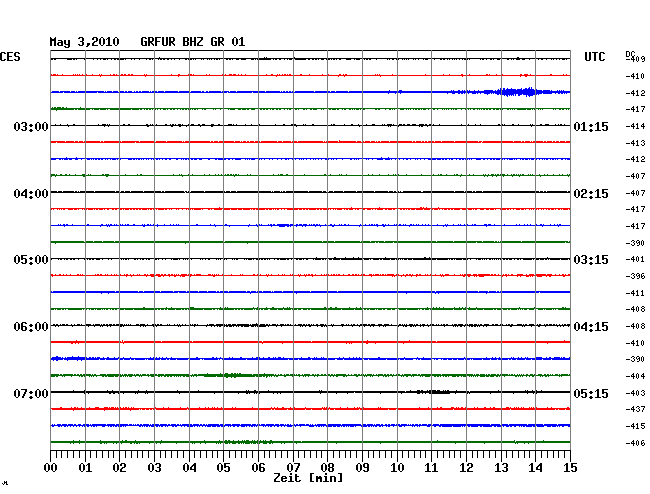650x494 pixels.
Task: Click the DC value "-396"
Action: click(x=635, y=276)
